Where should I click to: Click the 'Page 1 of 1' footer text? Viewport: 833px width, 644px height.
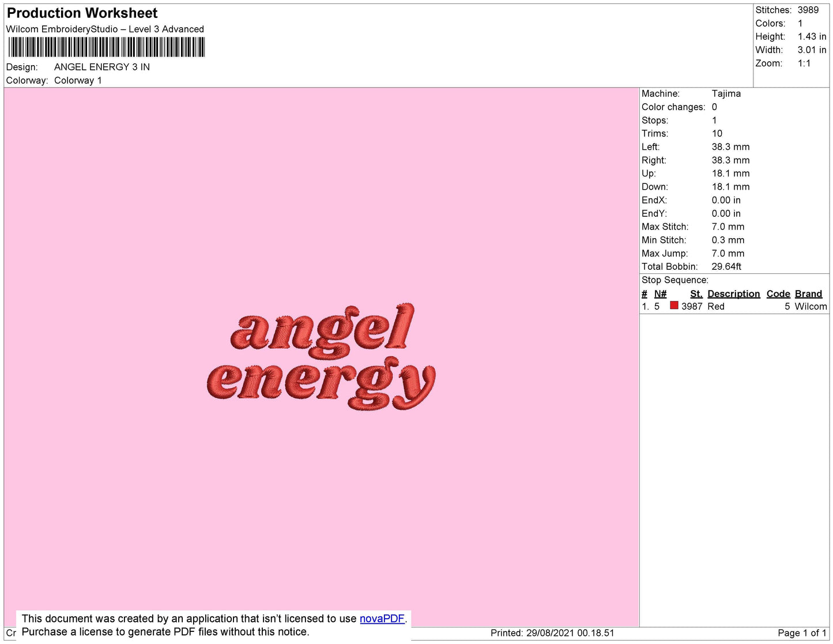point(802,633)
